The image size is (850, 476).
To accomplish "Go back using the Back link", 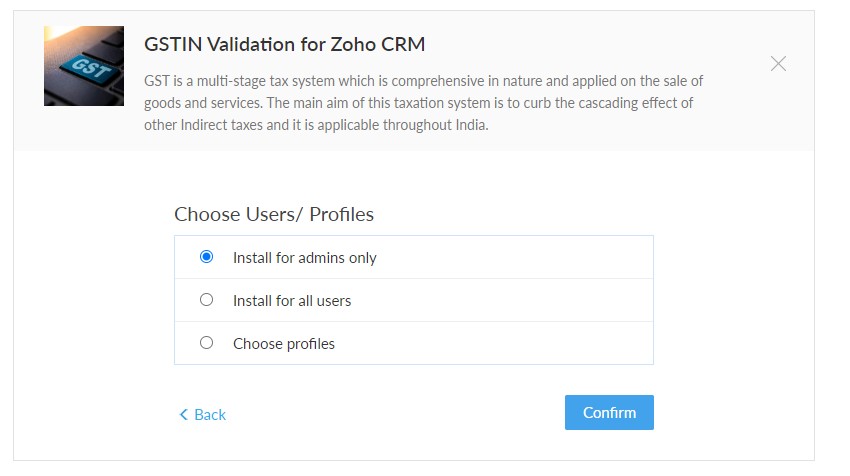I will pyautogui.click(x=210, y=414).
